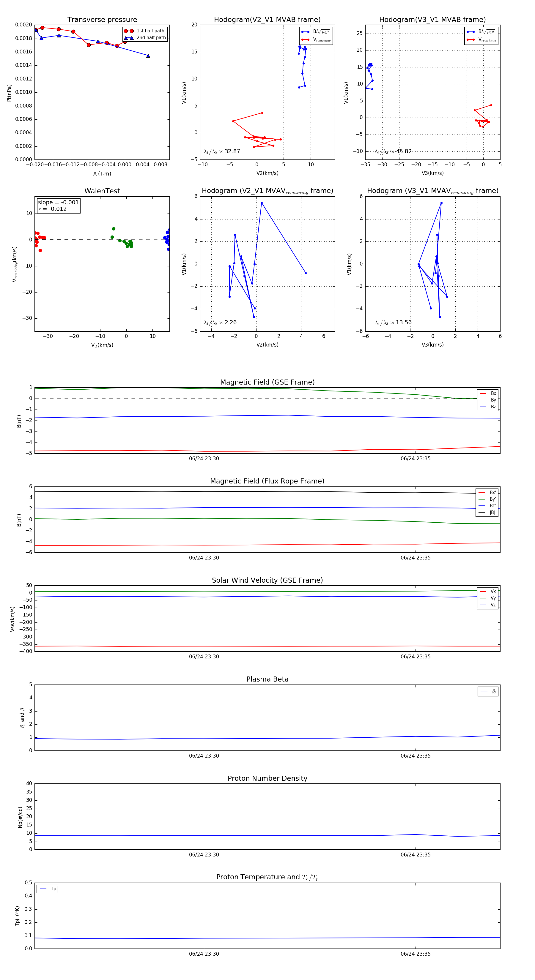Screen dimensions: 535x980
Task: Click the "WalenTest" plot title
Action: tap(102, 191)
